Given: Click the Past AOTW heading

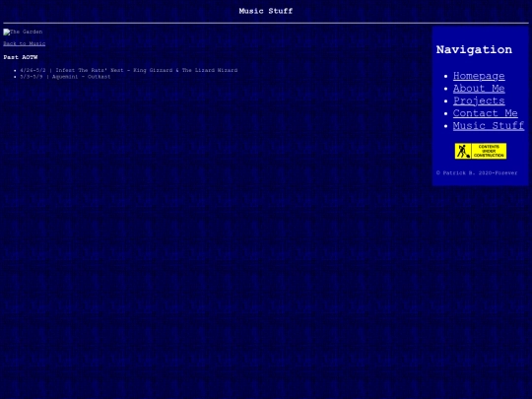Looking at the screenshot, I should (21, 57).
